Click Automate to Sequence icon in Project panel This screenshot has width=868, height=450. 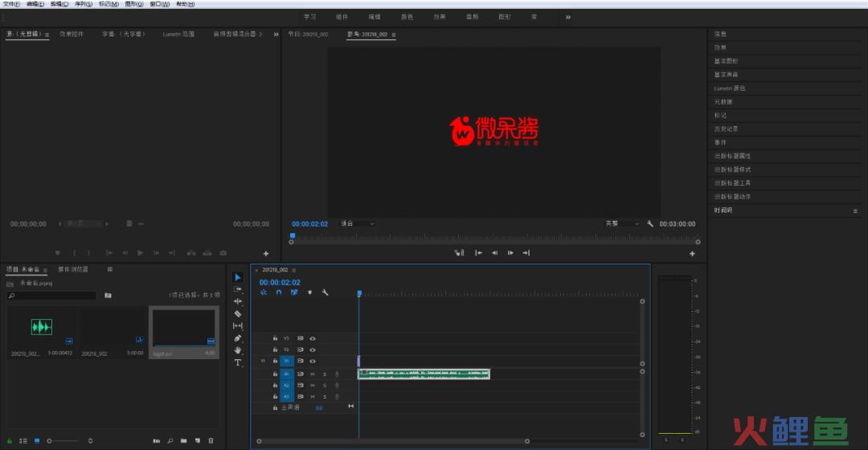(x=156, y=440)
